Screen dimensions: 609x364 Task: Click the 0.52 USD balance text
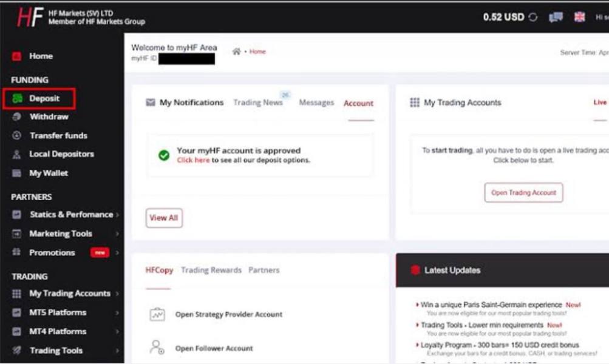click(504, 17)
